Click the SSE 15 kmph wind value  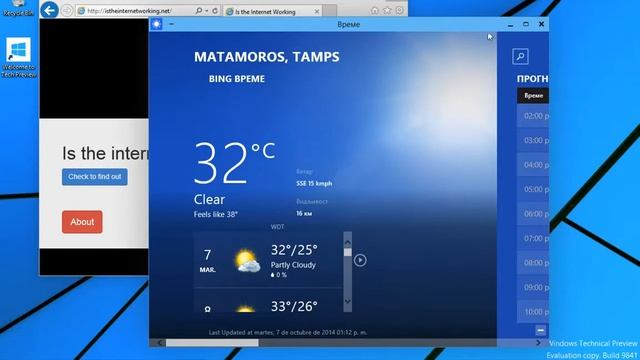coord(314,184)
